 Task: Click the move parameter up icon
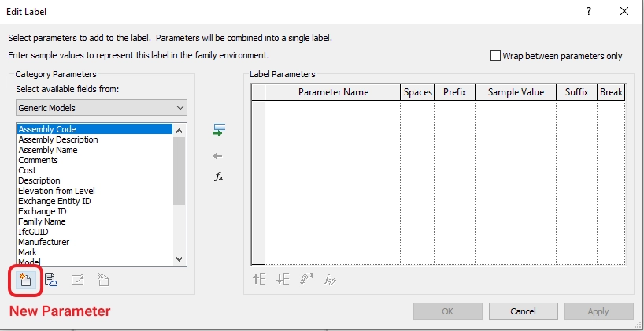258,278
